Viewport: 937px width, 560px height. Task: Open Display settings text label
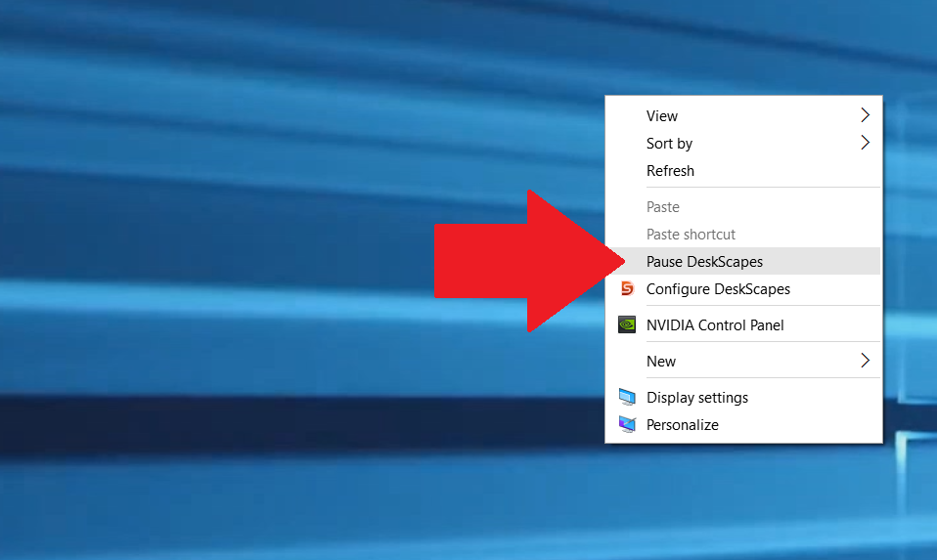coord(697,398)
